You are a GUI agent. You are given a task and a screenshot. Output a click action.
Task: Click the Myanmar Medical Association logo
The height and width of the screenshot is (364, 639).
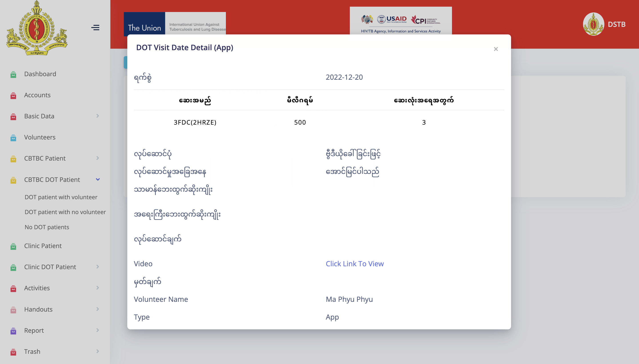[36, 28]
